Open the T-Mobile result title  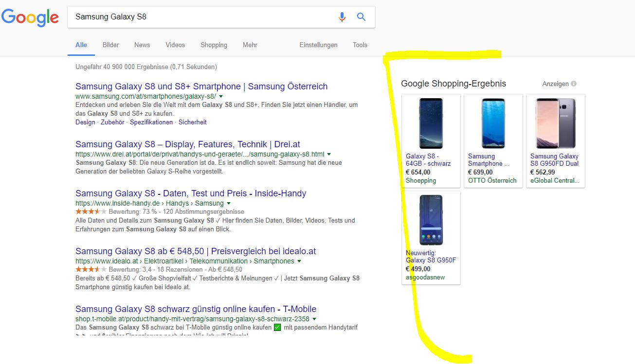(196, 309)
